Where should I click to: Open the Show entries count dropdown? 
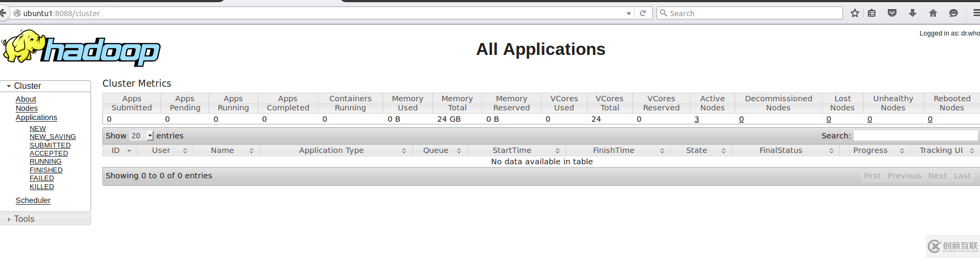point(142,136)
